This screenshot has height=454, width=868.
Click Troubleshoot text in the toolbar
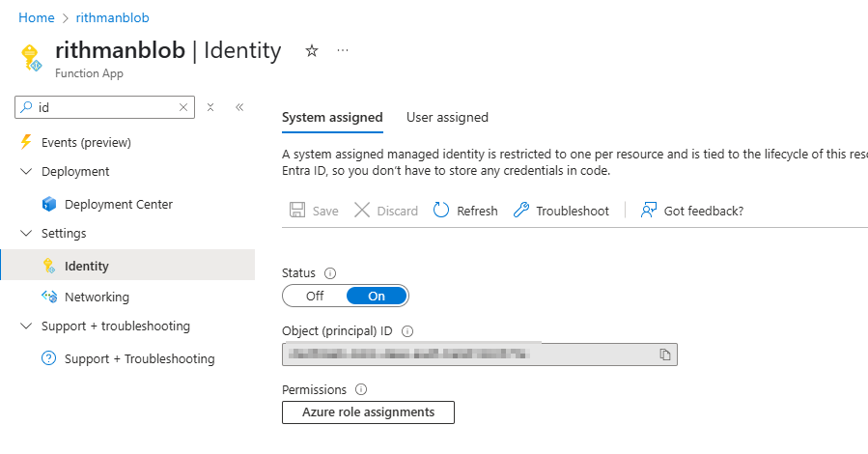point(573,211)
